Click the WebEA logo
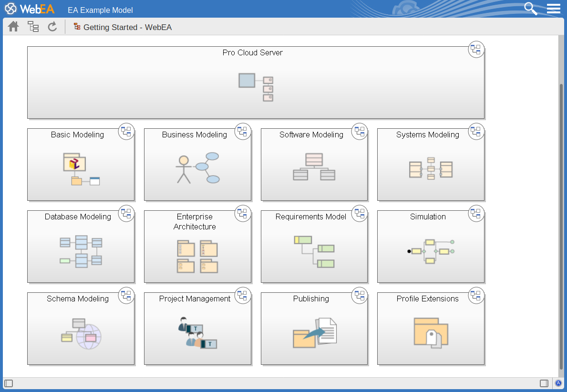Viewport: 567px width, 392px height. [x=30, y=9]
